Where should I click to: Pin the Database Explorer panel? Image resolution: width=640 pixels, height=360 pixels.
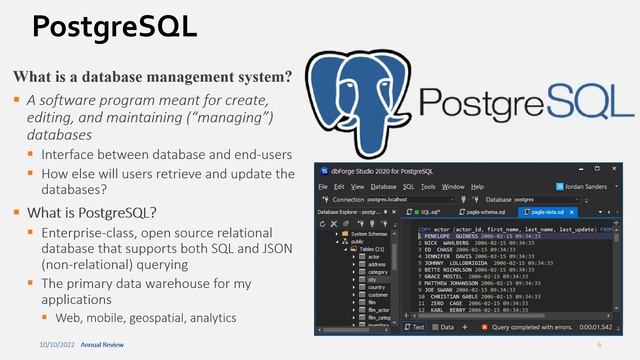point(386,212)
